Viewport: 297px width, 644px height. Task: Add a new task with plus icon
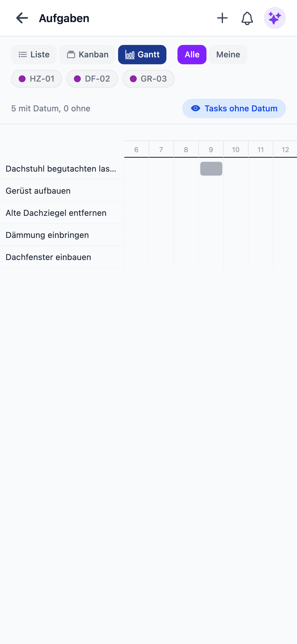point(222,18)
